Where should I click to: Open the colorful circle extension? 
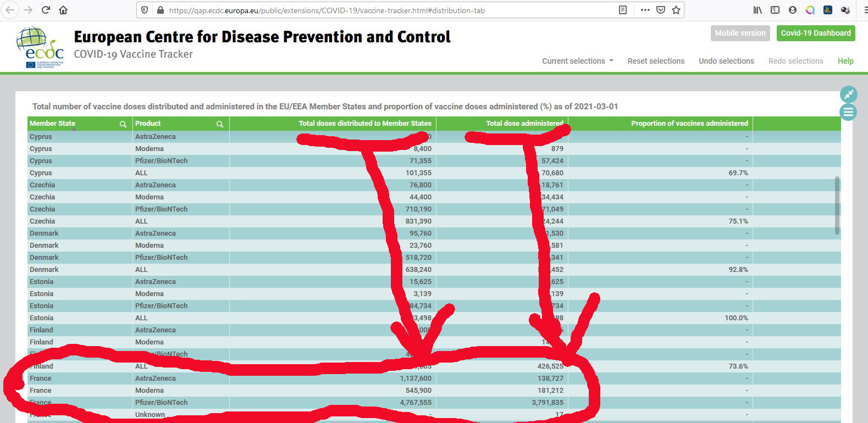[x=810, y=10]
